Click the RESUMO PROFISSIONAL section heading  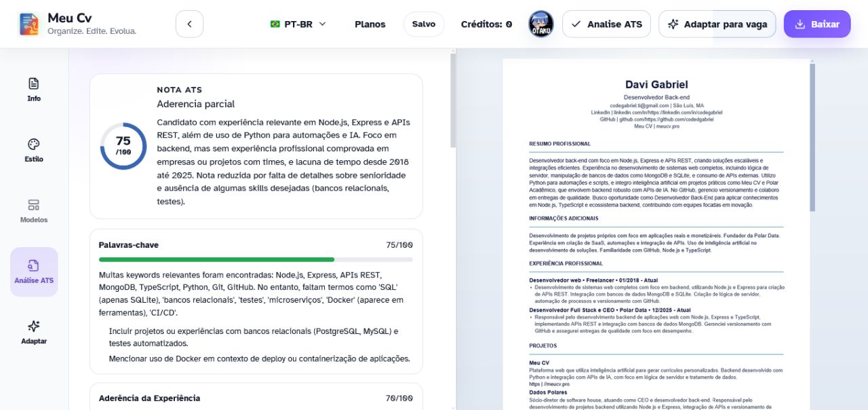(x=560, y=144)
